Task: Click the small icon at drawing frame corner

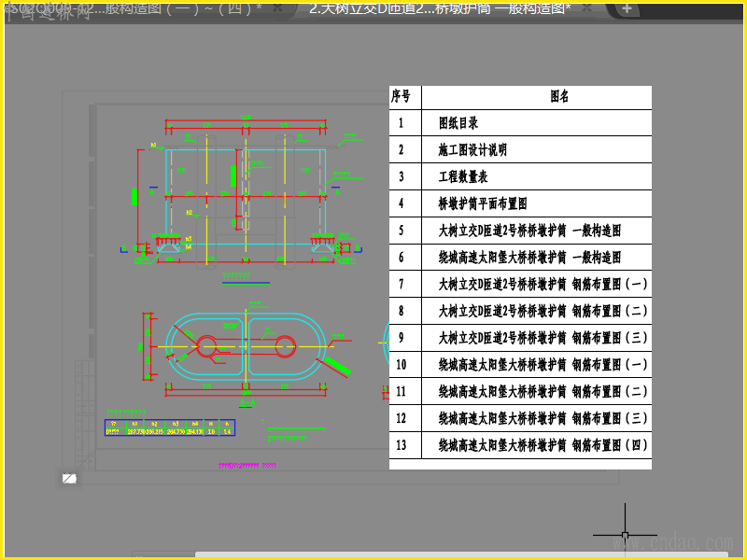Action: click(x=69, y=478)
